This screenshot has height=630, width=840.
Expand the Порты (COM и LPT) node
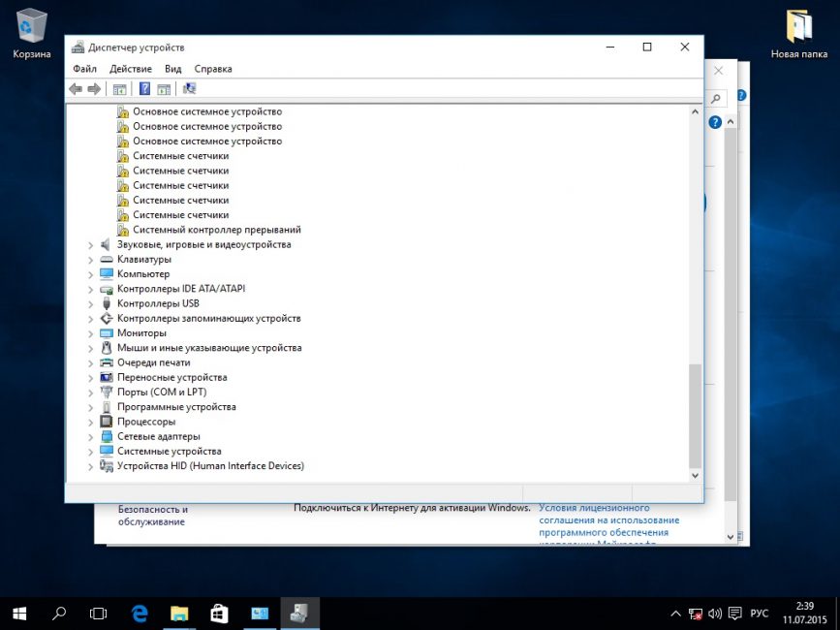[x=90, y=393]
